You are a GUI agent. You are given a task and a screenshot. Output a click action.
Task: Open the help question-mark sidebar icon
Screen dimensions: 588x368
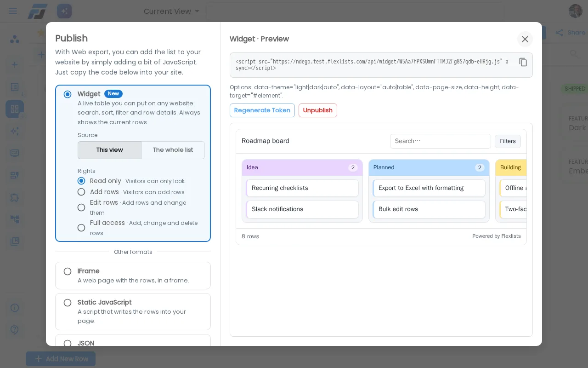coord(15,329)
